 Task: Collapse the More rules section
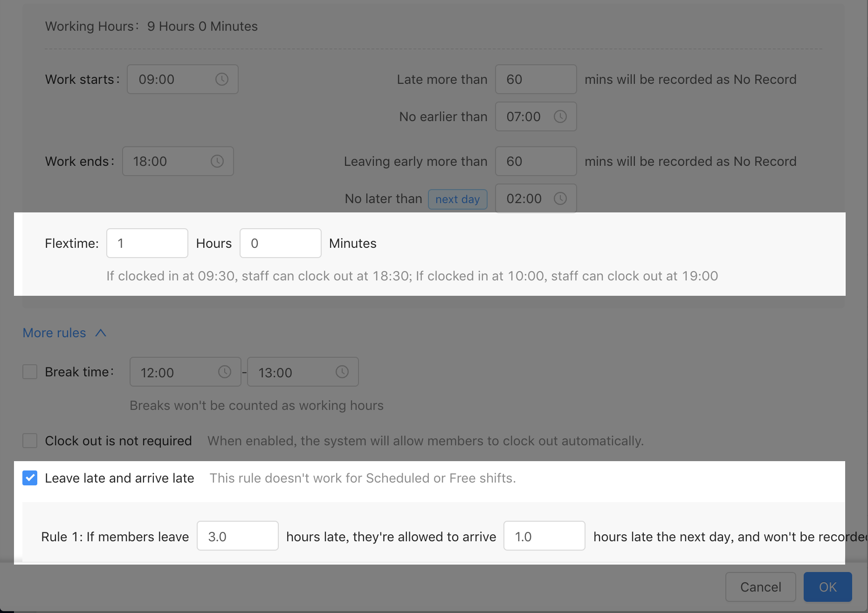65,333
